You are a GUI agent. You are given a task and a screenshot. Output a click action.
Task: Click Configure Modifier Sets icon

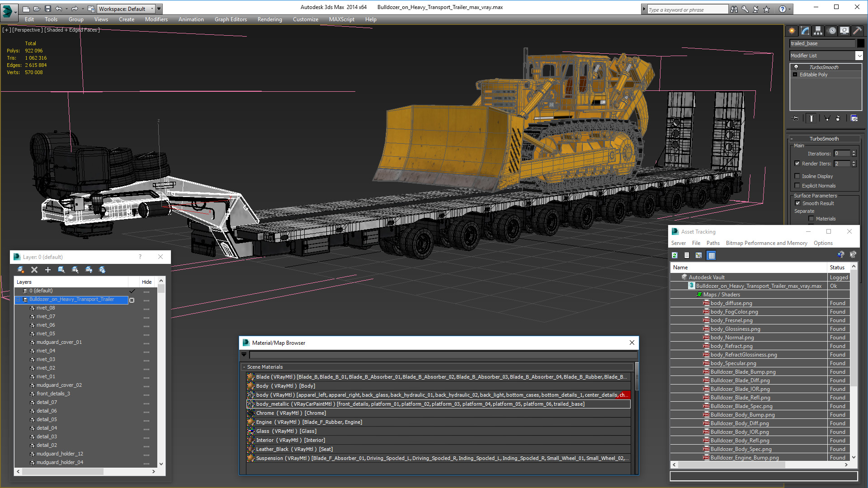point(854,118)
